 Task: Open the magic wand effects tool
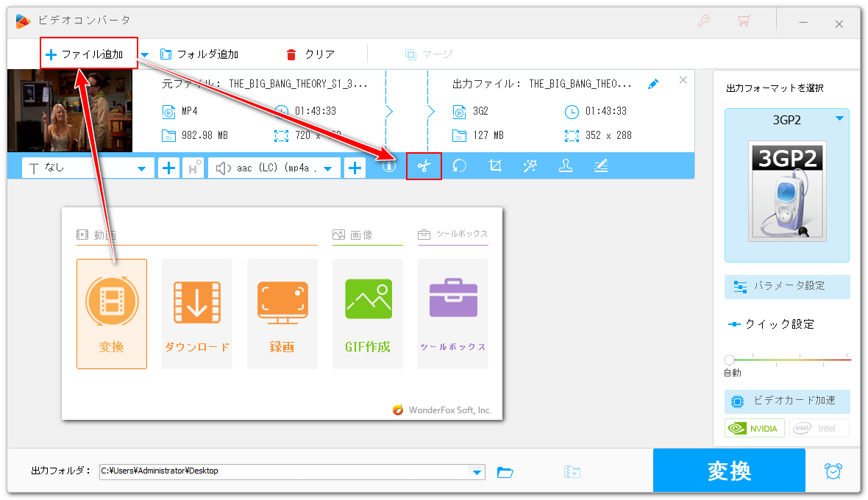point(530,167)
